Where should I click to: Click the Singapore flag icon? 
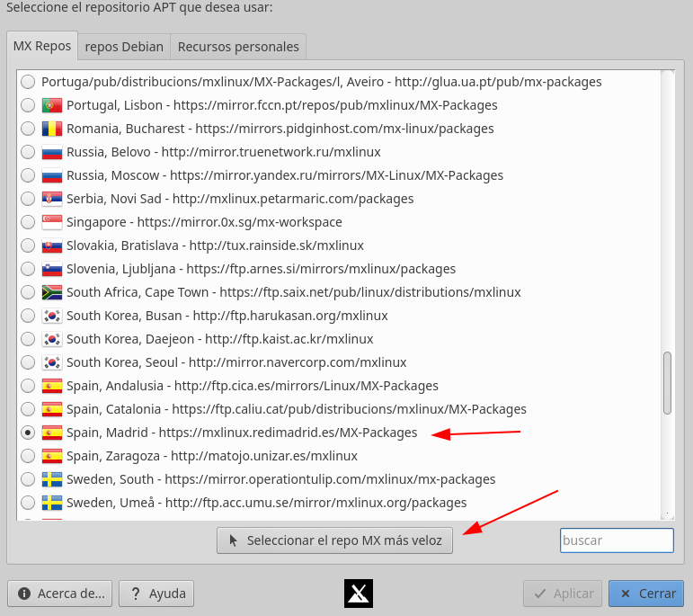pos(52,222)
